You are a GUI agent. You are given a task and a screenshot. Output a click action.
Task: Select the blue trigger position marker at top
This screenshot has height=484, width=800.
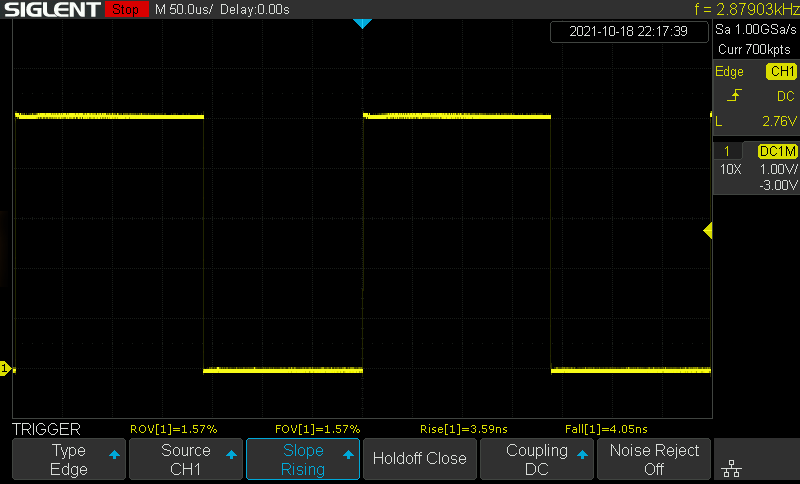362,23
